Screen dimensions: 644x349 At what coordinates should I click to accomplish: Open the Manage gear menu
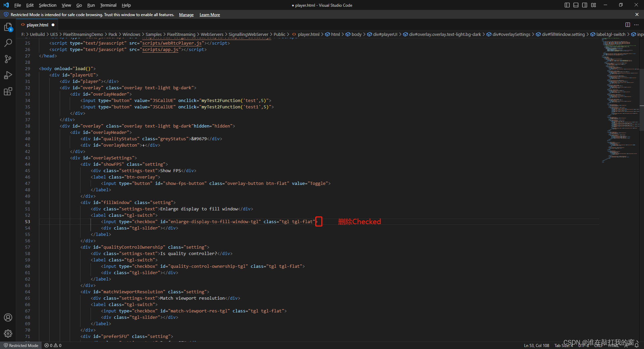[8, 334]
